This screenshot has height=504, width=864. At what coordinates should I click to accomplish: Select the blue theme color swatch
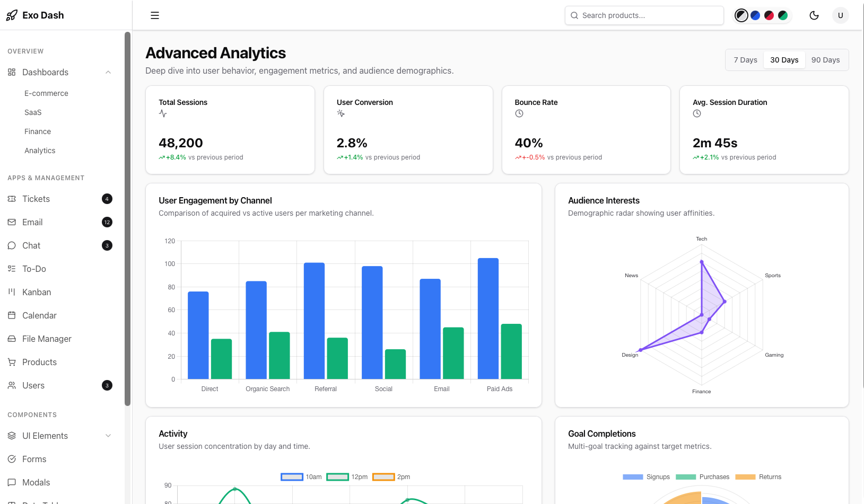point(755,15)
